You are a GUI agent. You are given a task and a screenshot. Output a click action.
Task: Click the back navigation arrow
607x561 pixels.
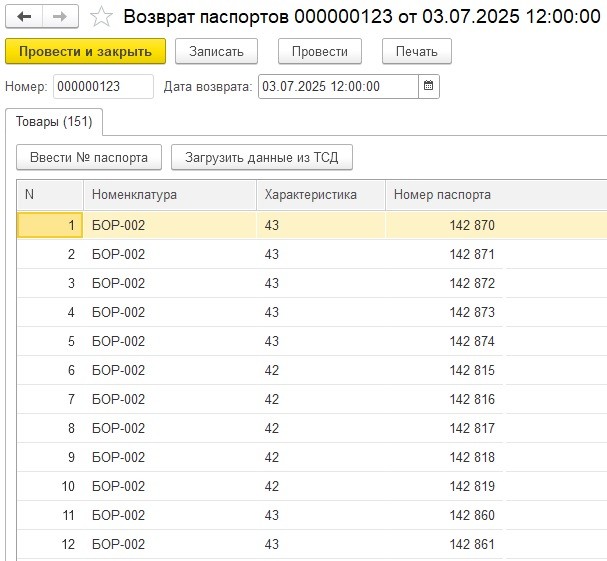point(25,17)
